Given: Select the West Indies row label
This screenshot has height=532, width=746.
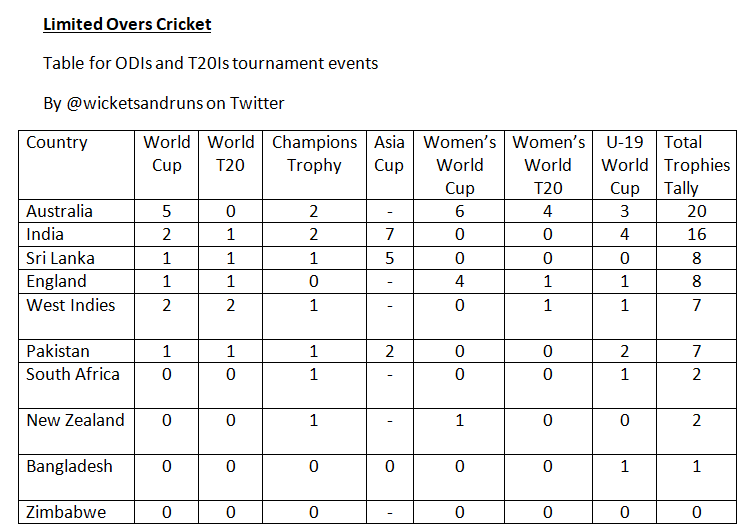Looking at the screenshot, I should point(71,305).
